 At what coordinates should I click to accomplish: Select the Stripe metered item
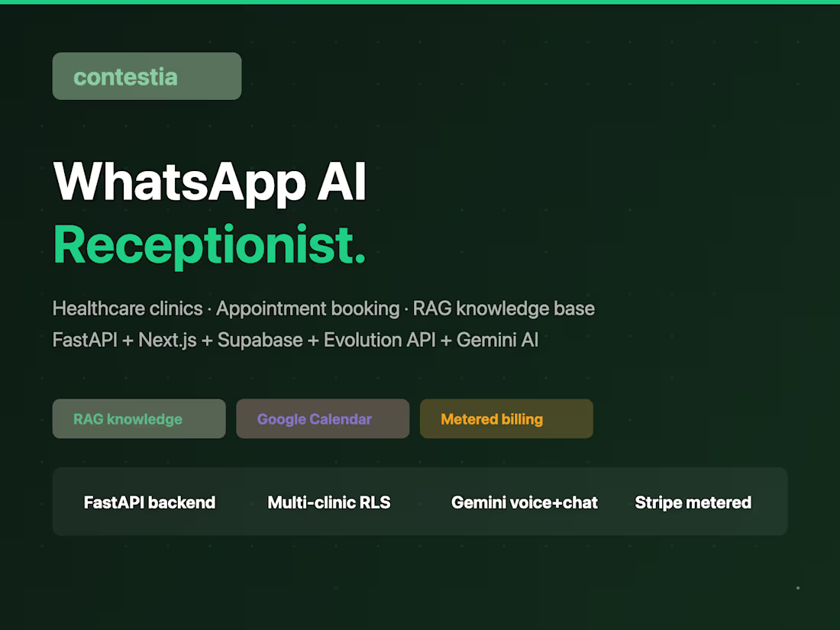pyautogui.click(x=693, y=502)
